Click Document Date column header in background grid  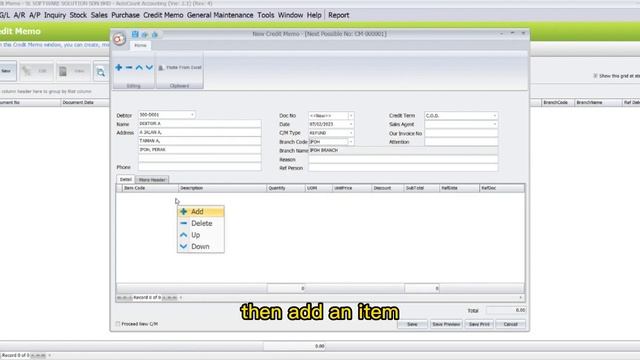click(85, 102)
